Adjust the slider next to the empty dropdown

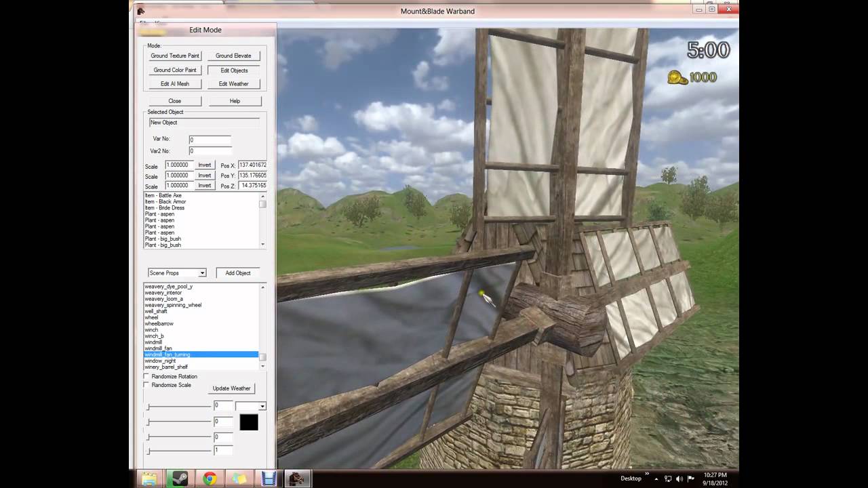(x=180, y=407)
